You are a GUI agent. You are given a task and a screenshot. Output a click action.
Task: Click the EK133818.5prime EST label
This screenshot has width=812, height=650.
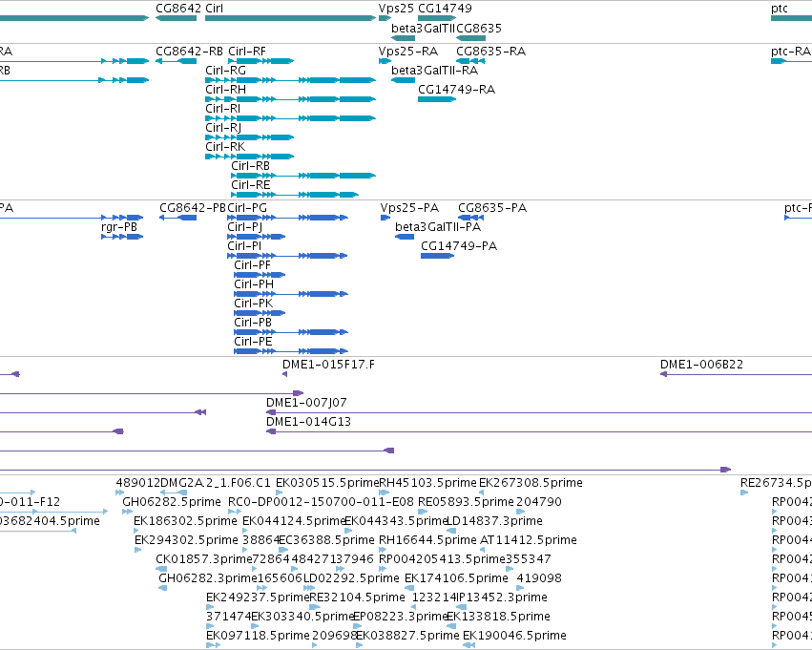[498, 618]
